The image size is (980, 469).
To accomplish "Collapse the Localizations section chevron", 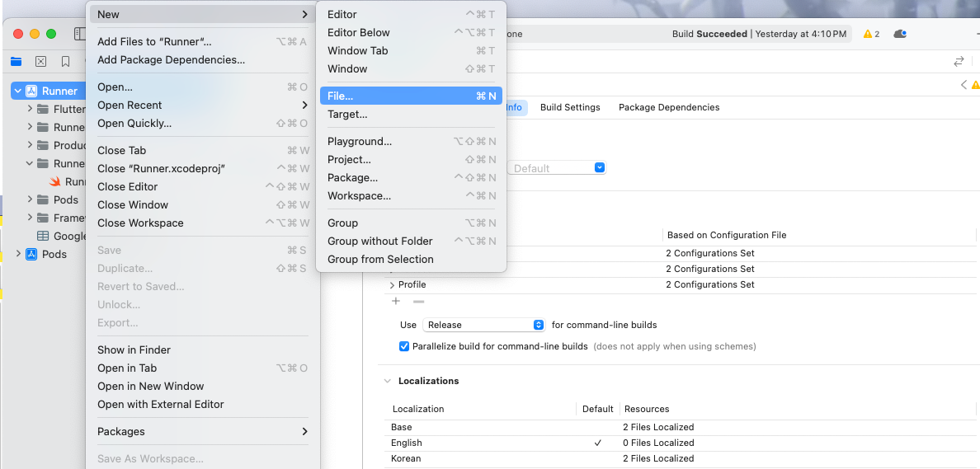I will [x=389, y=381].
